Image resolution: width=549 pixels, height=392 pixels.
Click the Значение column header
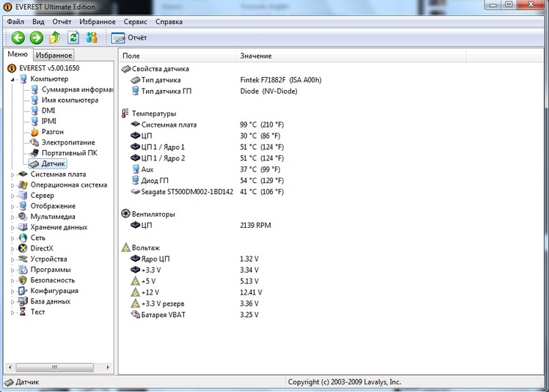click(256, 56)
